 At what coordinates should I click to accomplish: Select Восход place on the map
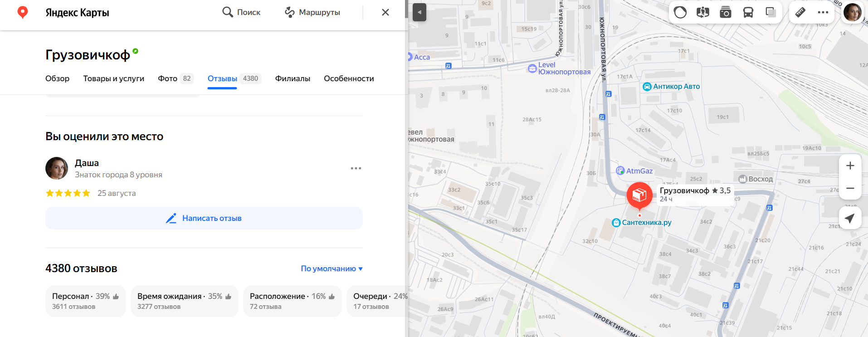click(756, 179)
